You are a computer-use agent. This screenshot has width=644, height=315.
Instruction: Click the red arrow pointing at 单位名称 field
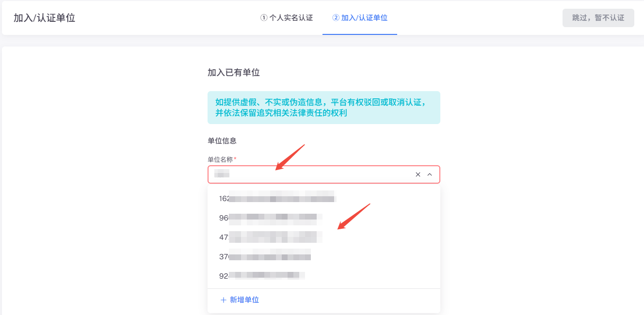point(290,157)
